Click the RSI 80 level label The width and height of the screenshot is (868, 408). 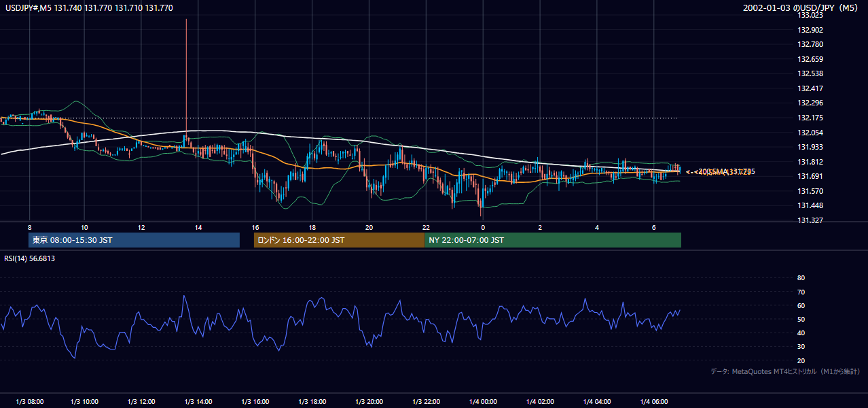[801, 278]
